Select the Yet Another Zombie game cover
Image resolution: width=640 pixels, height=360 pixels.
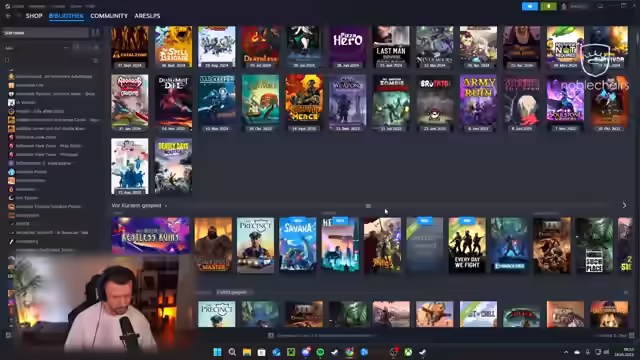click(391, 103)
